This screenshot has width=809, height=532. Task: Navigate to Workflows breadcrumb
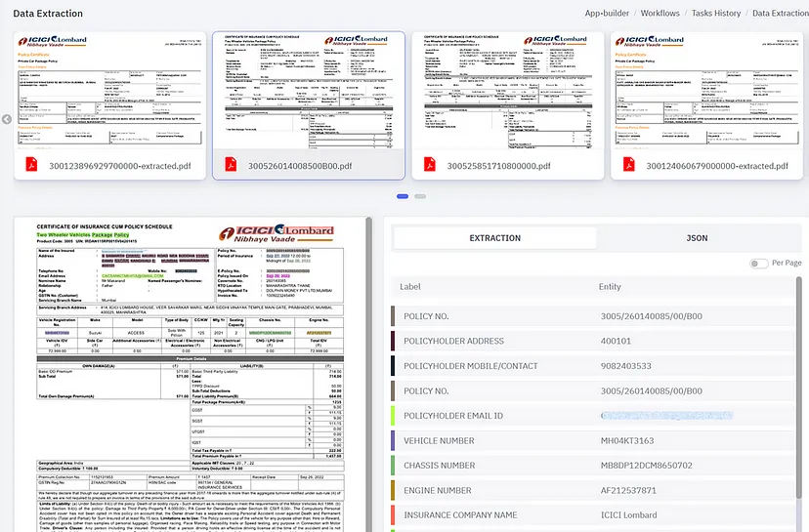tap(660, 13)
